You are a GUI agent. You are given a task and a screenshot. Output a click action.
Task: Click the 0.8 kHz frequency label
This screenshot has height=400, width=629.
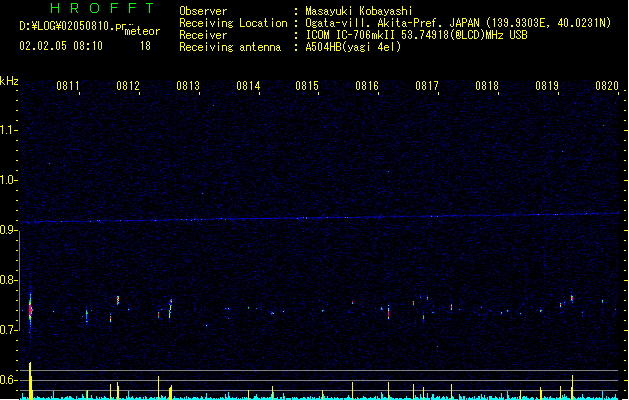(8, 280)
